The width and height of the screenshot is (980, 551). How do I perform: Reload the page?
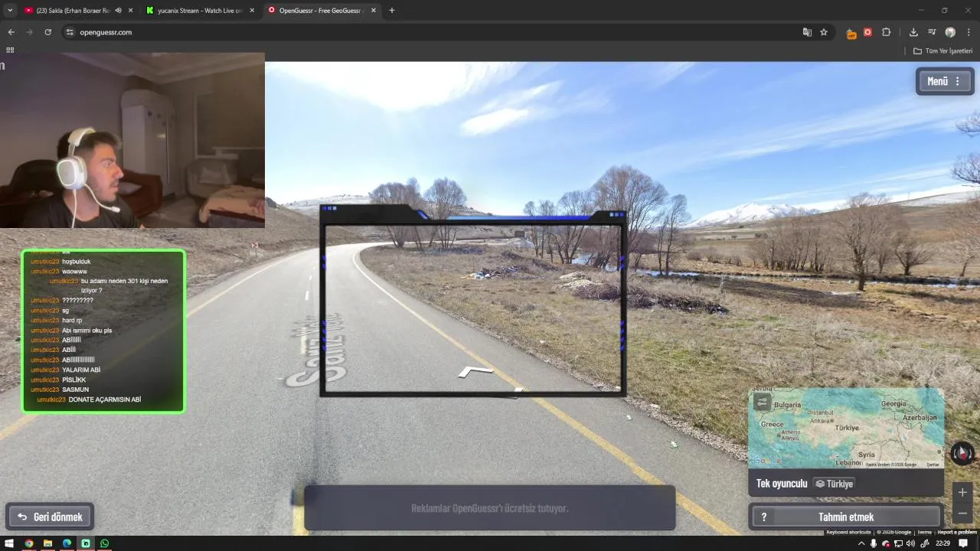[47, 32]
